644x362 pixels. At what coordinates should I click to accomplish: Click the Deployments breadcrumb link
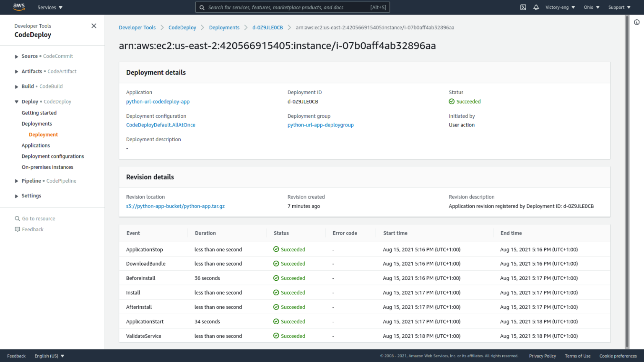tap(224, 27)
